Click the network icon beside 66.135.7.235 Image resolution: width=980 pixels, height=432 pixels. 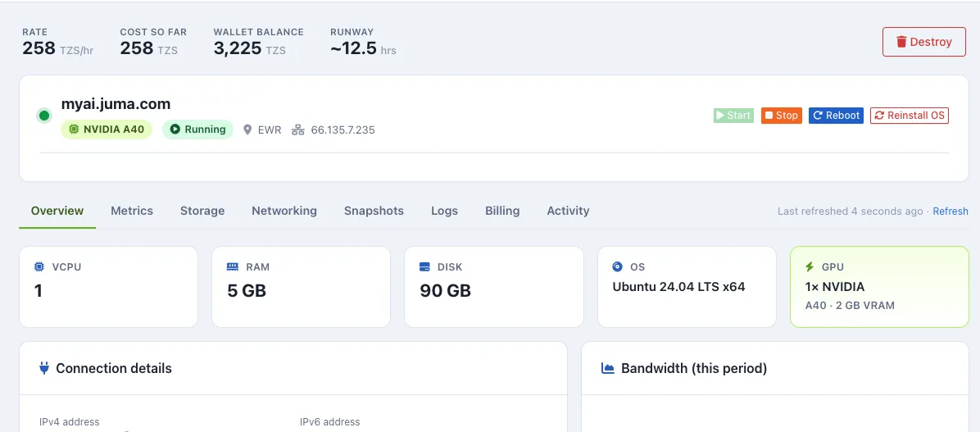coord(298,130)
